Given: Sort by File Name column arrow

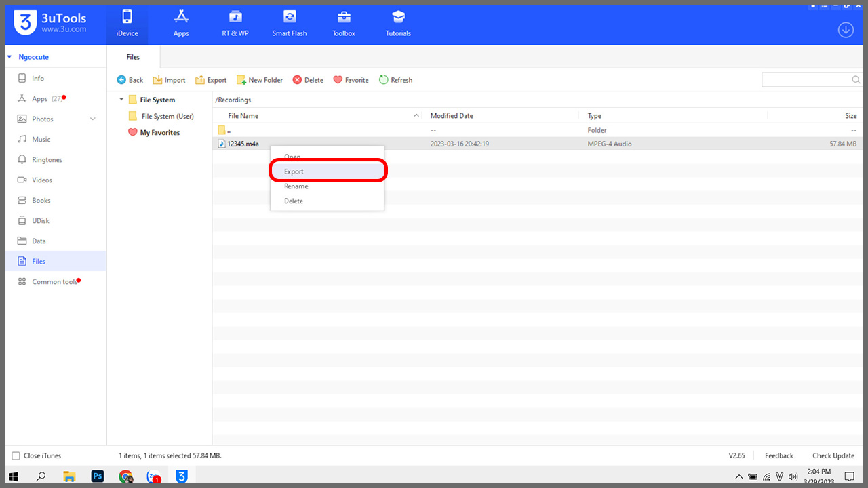Looking at the screenshot, I should pos(416,116).
